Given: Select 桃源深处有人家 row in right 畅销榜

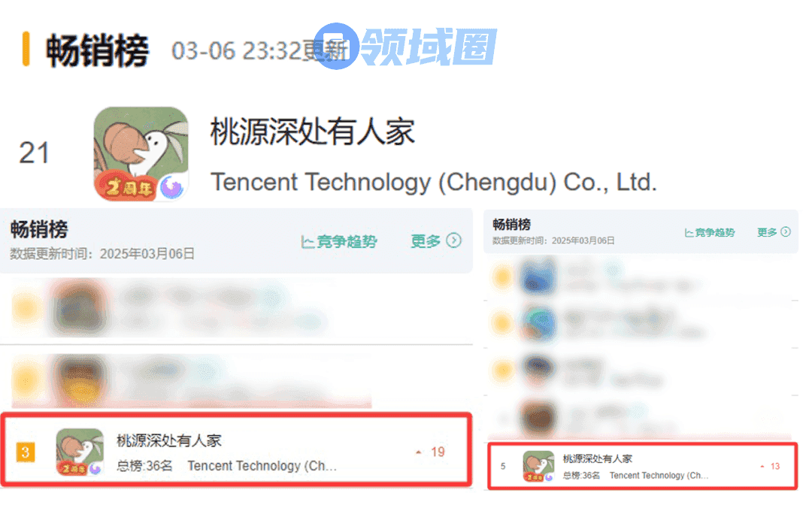Looking at the screenshot, I should [x=642, y=466].
